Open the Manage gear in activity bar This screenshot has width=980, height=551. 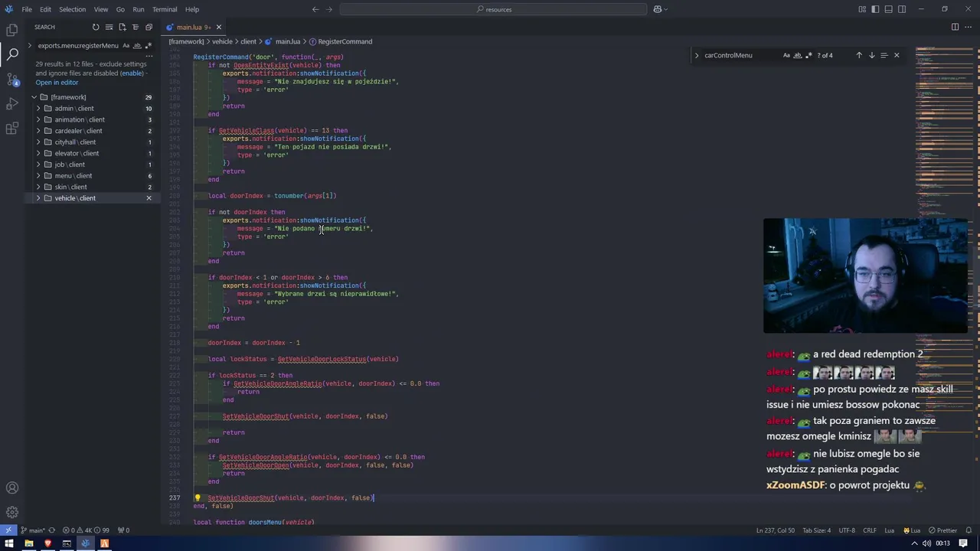coord(11,512)
